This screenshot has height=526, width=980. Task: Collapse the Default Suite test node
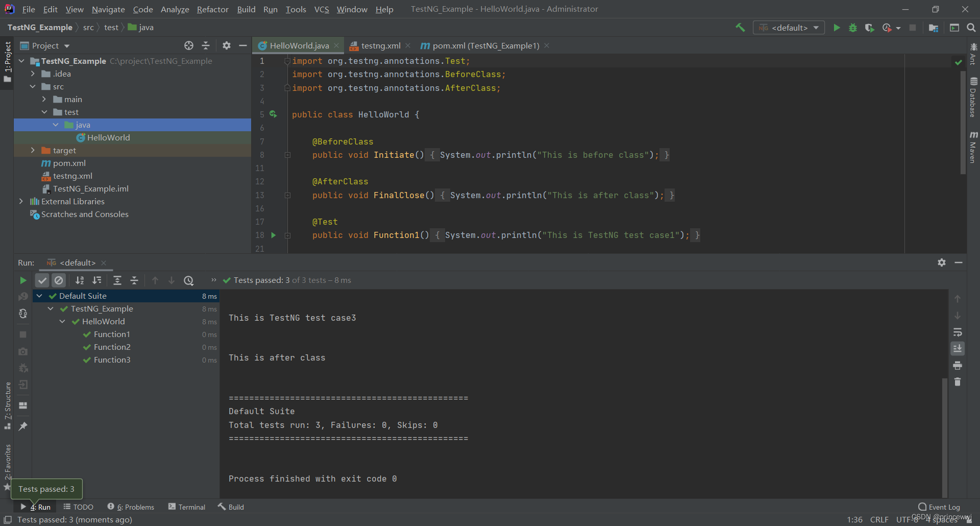tap(39, 296)
